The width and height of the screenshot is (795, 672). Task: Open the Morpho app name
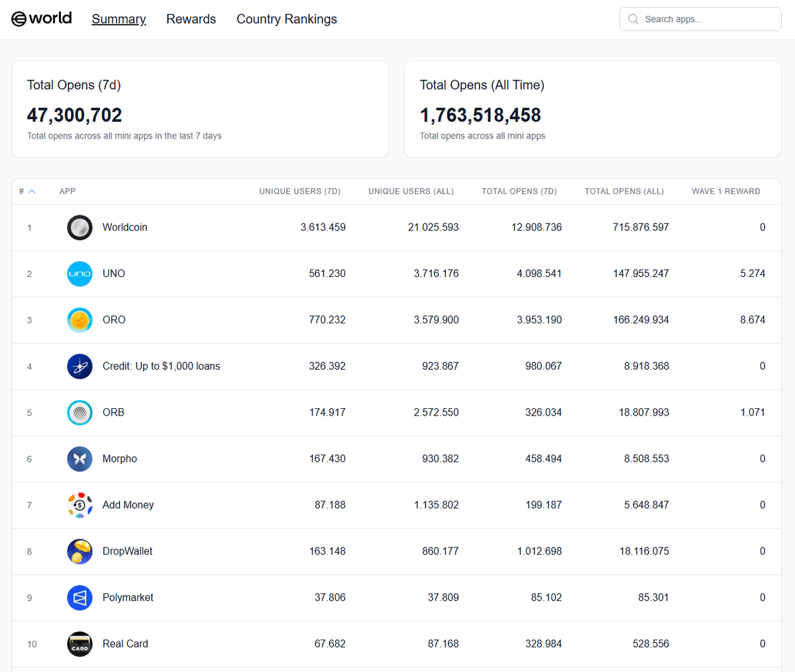click(120, 459)
